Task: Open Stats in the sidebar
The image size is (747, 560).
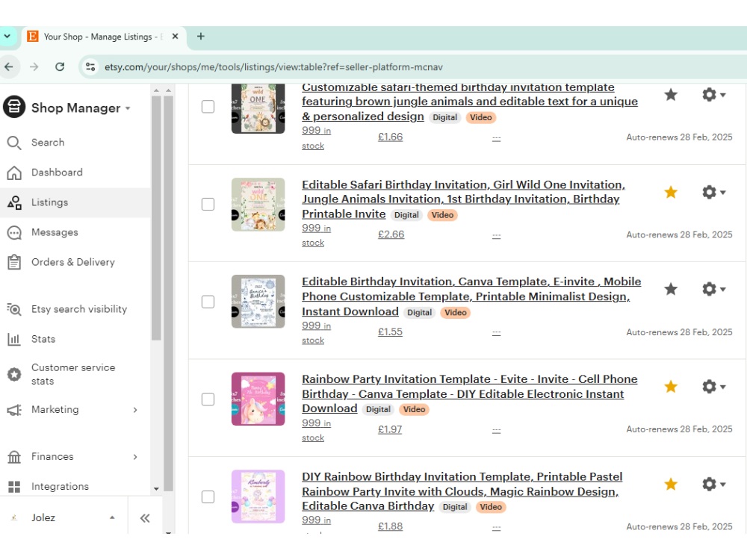Action: pos(75,340)
